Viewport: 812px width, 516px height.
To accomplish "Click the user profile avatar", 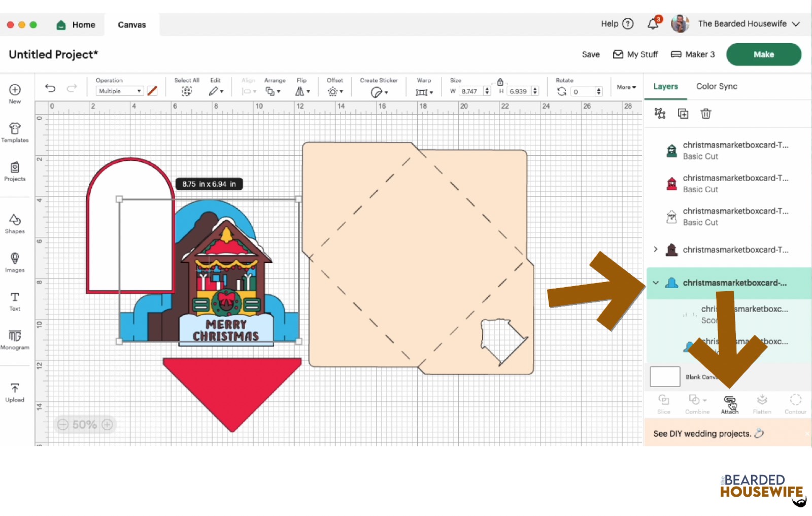I will tap(680, 24).
